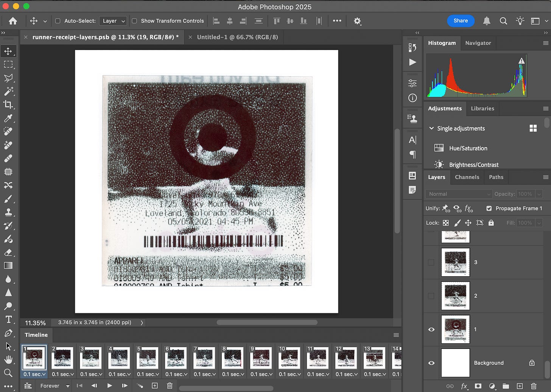551x392 pixels.
Task: Open Auto-Select Layer dropdown
Action: (113, 21)
